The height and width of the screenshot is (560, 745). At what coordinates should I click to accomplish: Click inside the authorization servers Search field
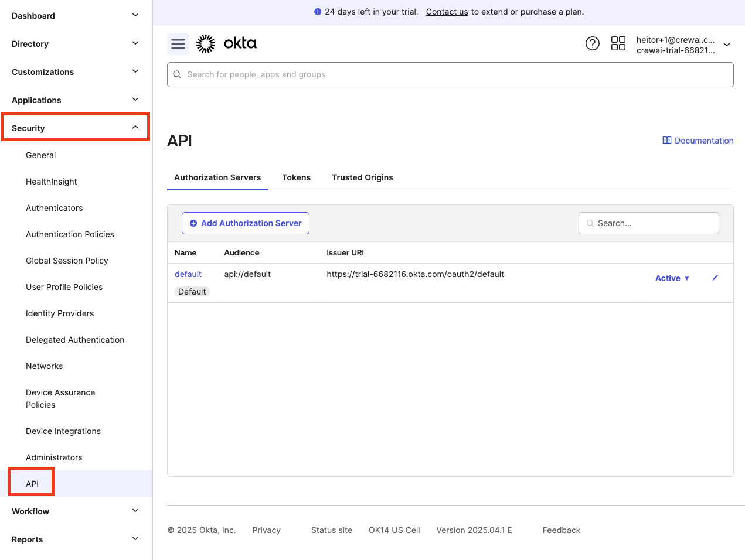(x=648, y=223)
